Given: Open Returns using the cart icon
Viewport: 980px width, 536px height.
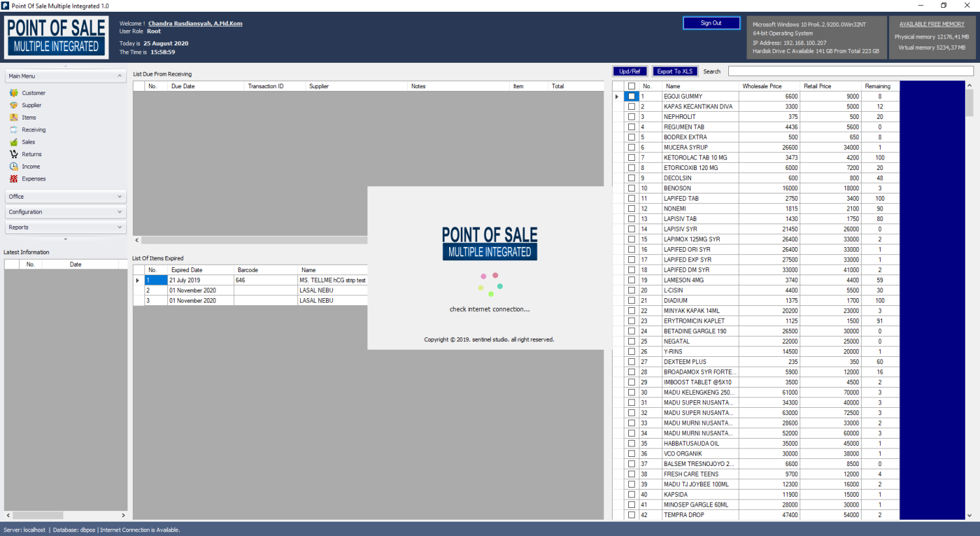Looking at the screenshot, I should pos(14,154).
